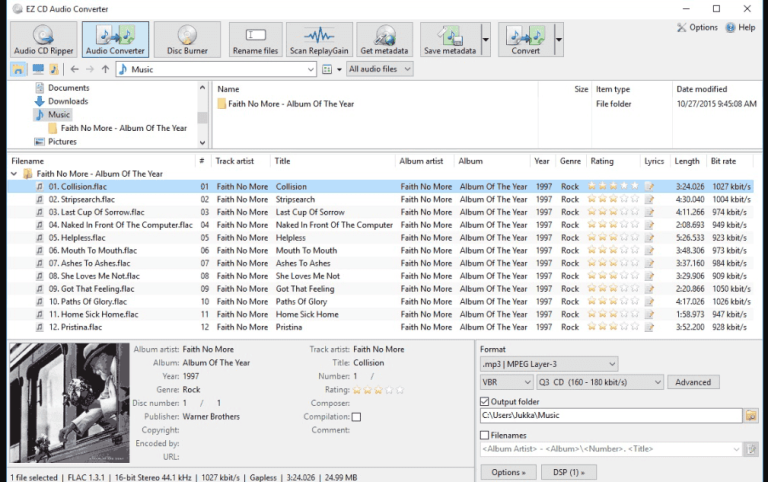
Task: Open the Help menu
Action: point(741,27)
